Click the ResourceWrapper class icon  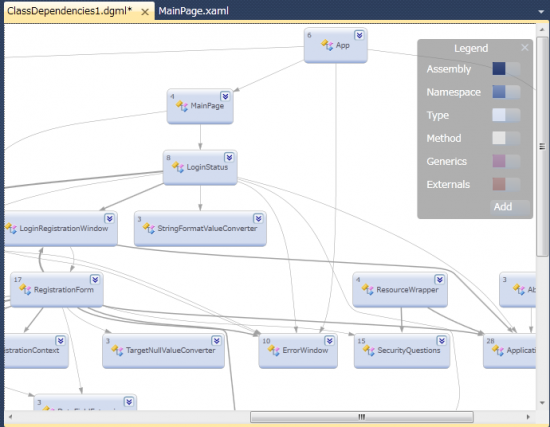pos(368,290)
